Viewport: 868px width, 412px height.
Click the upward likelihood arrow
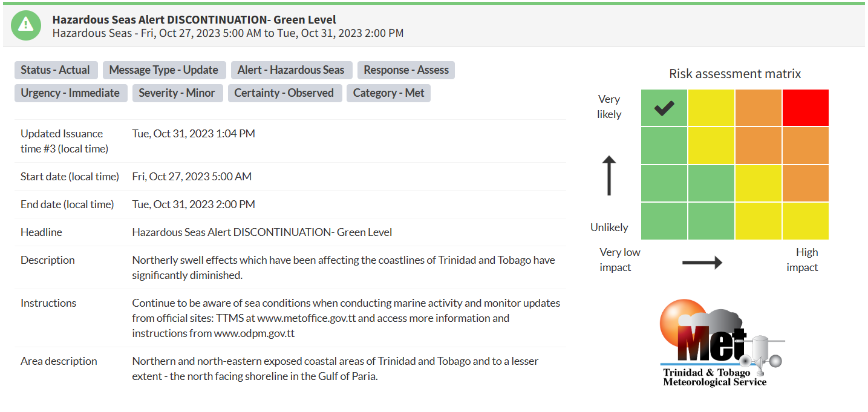pyautogui.click(x=609, y=176)
